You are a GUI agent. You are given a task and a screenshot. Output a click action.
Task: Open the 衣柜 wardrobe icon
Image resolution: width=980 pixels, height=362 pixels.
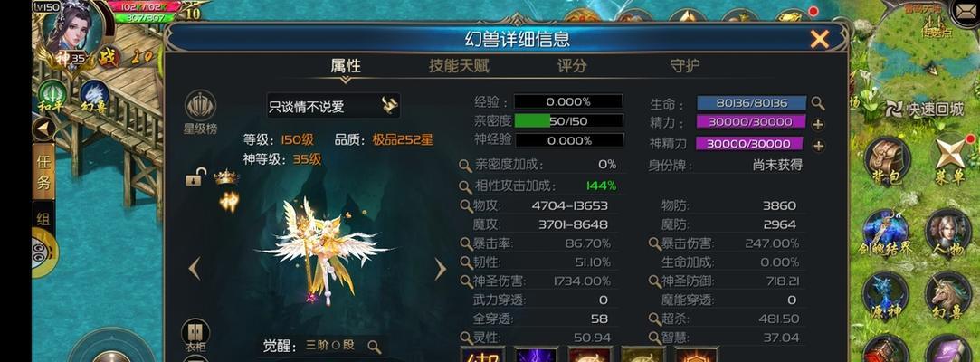pos(195,336)
